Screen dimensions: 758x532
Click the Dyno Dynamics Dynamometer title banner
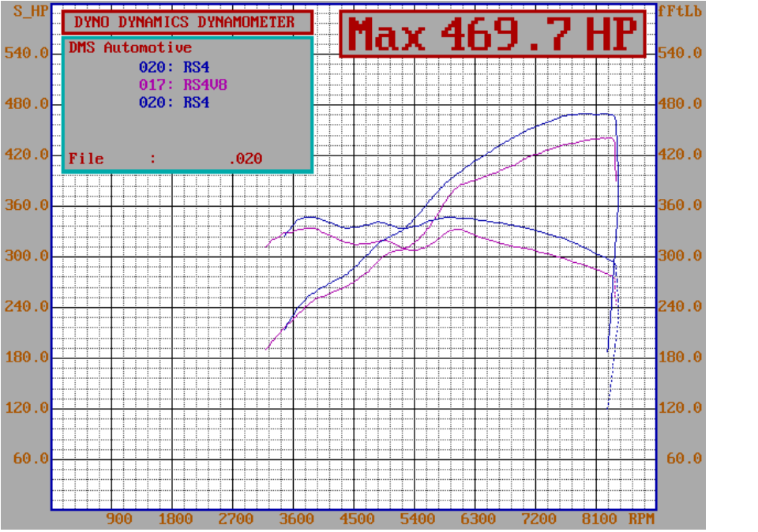(x=185, y=23)
